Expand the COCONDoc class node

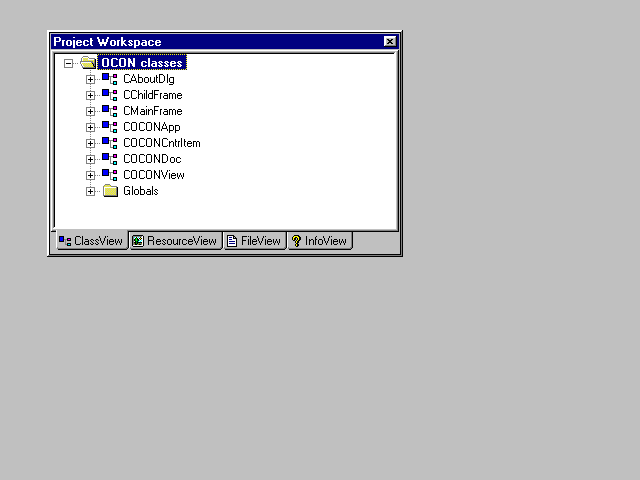(90, 159)
